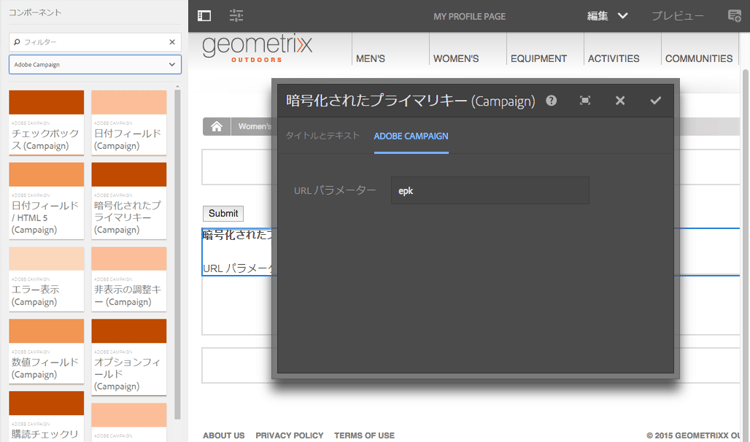The height and width of the screenshot is (442, 750).
Task: Click the Women's breadcrumb item
Action: coord(254,126)
